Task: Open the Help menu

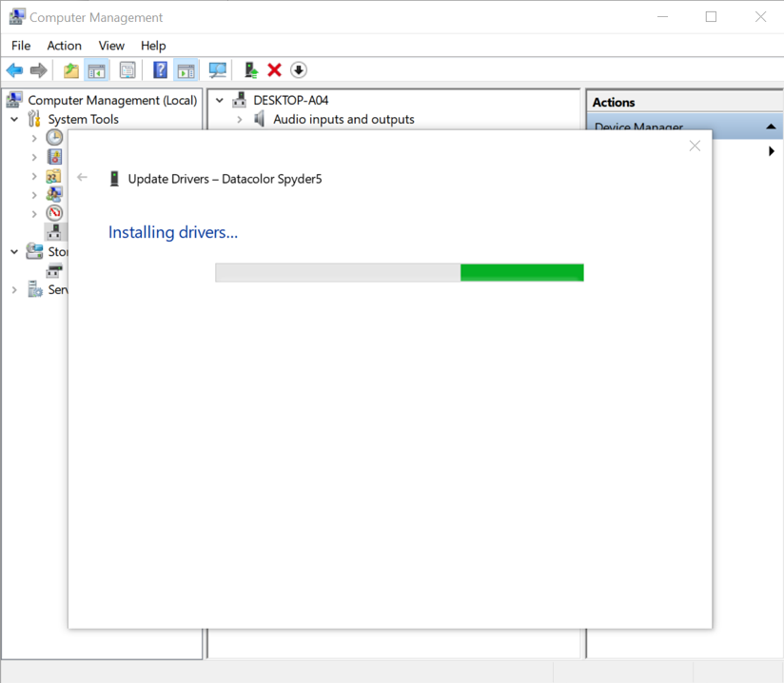Action: pyautogui.click(x=153, y=46)
